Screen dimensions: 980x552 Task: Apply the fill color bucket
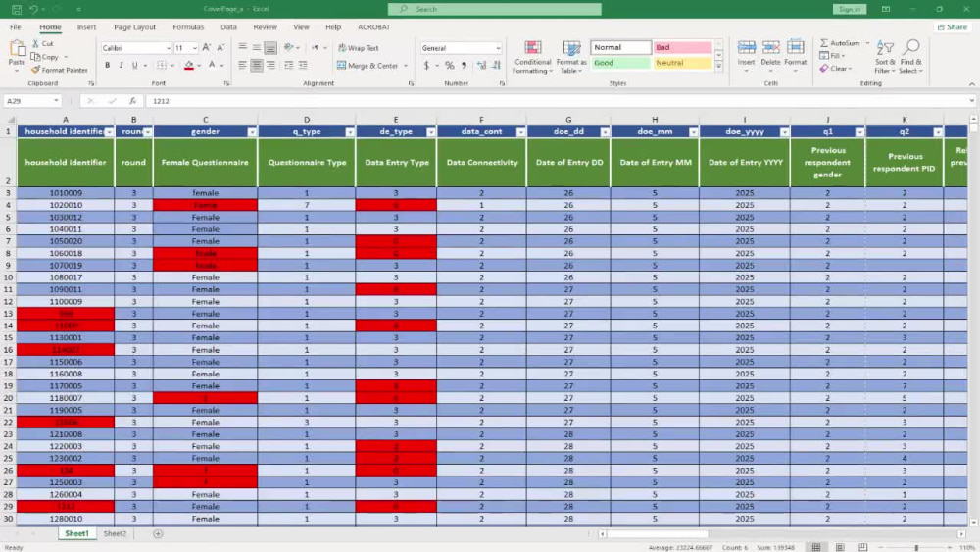click(189, 65)
